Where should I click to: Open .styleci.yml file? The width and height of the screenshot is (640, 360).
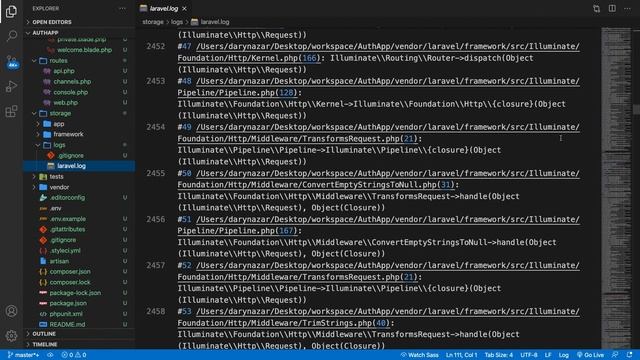tap(65, 251)
